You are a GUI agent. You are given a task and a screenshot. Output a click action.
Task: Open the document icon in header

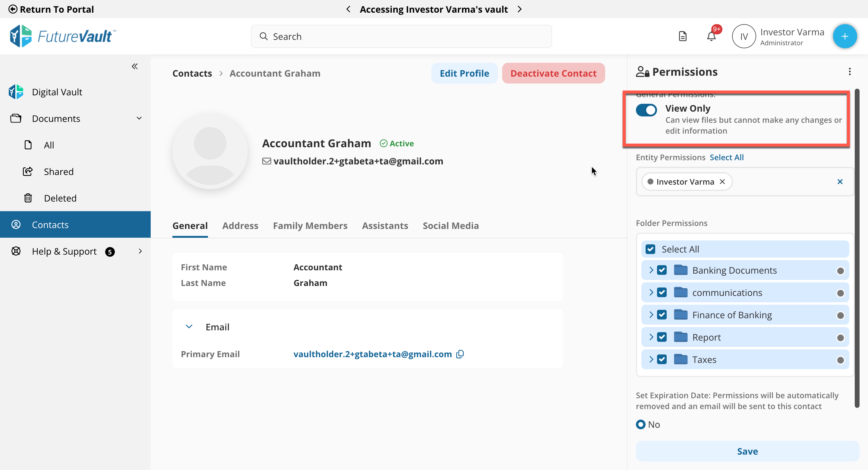682,36
